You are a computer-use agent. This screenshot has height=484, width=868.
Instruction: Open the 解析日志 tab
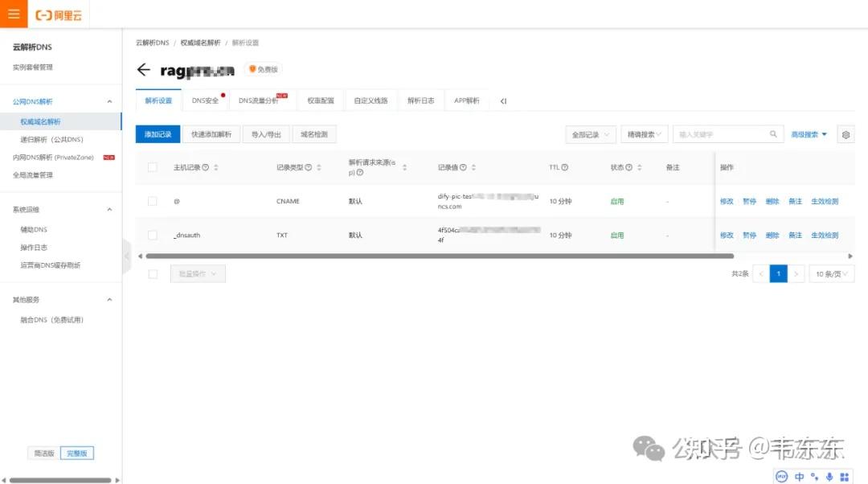420,100
